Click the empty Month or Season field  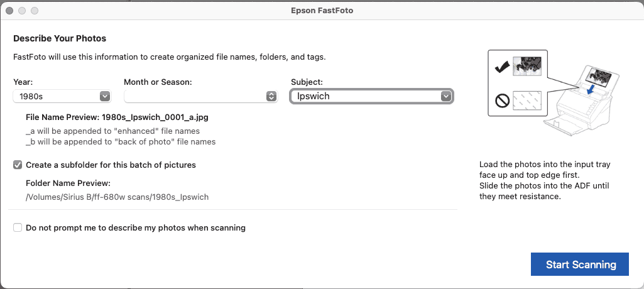point(201,97)
